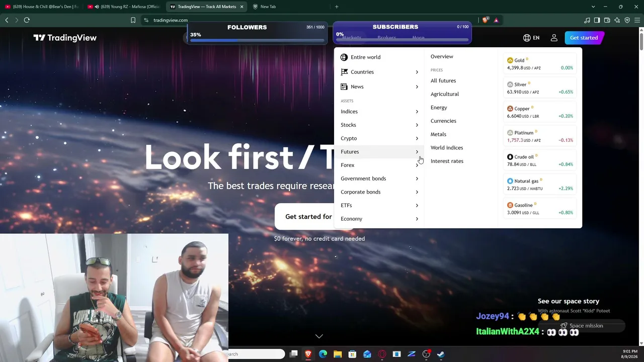Click the Brave Shields lion icon

[485, 20]
